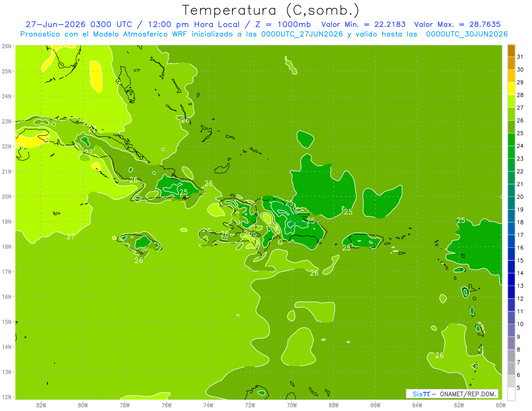Click the '70W' longitude axis label

coord(292,404)
